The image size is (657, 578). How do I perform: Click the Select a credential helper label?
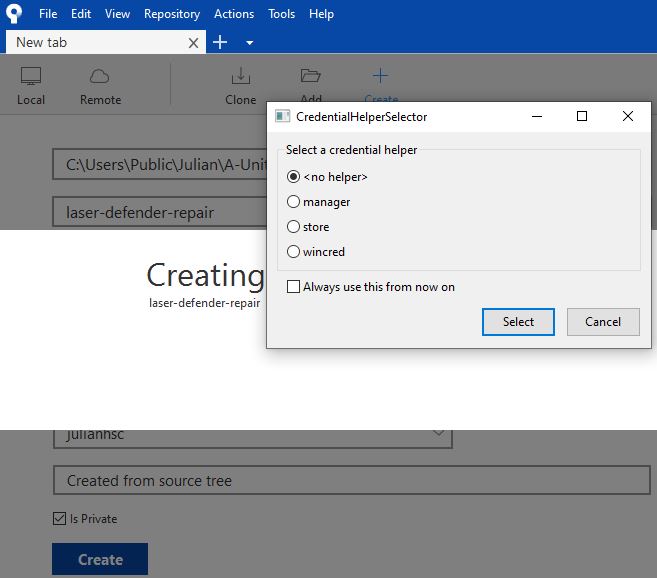[351, 150]
